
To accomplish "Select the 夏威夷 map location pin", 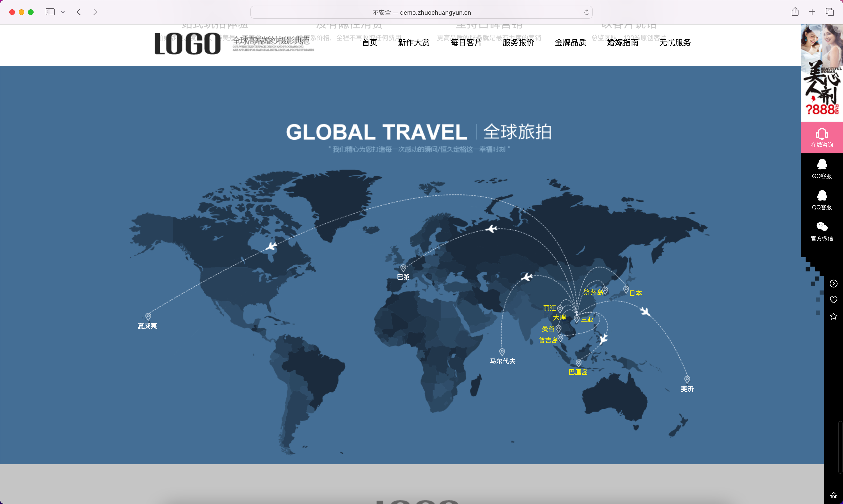I will coord(148,317).
